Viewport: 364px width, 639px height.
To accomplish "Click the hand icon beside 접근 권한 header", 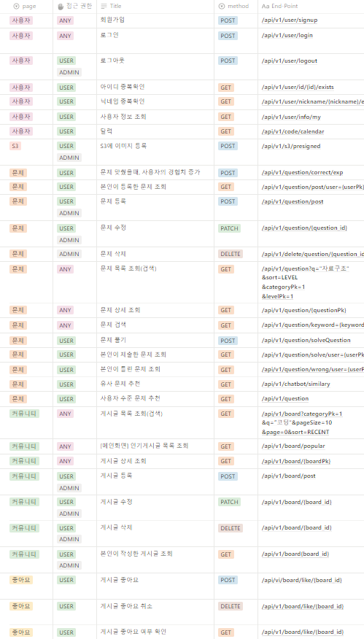I will (61, 6).
